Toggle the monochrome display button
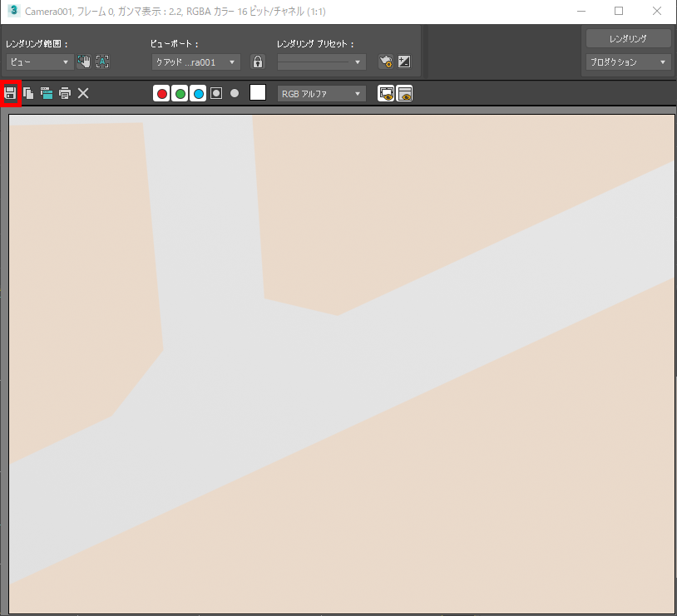 point(235,93)
